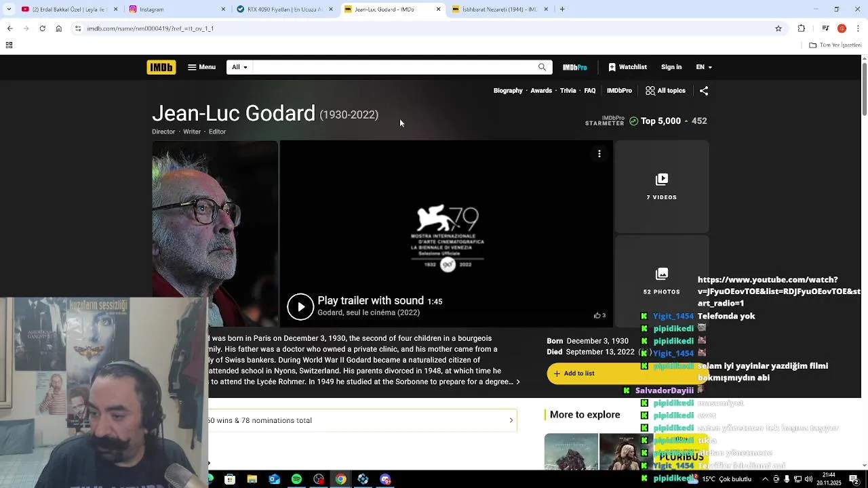Go to the Biography section

click(508, 90)
